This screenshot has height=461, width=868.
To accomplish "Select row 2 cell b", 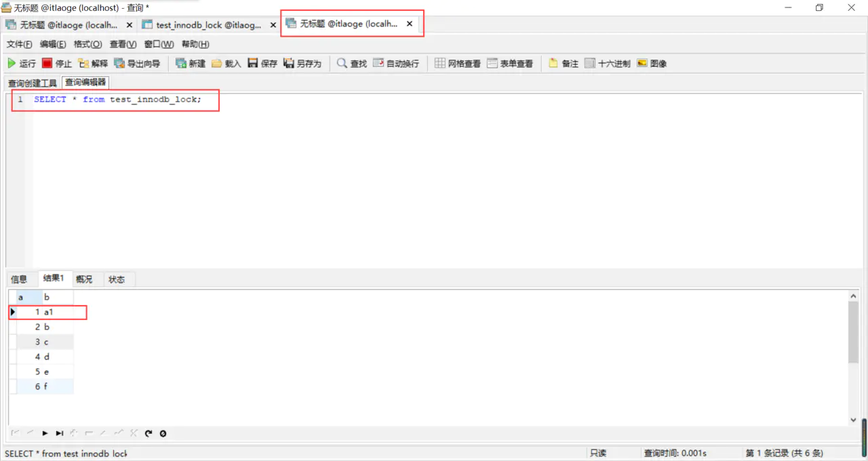I will pyautogui.click(x=57, y=327).
